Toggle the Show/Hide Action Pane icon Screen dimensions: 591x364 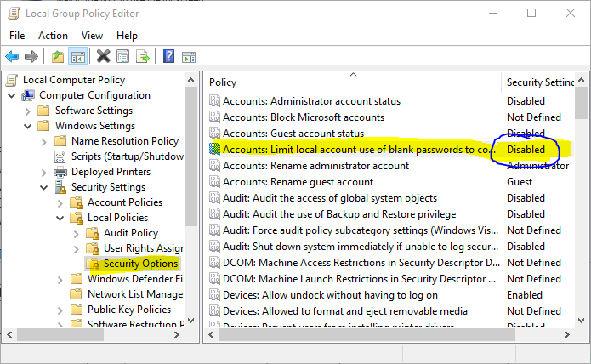(189, 57)
